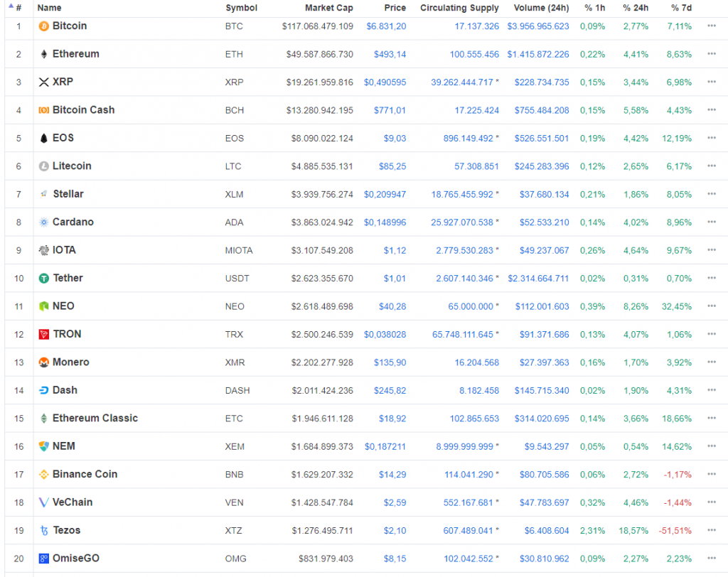728x577 pixels.
Task: Click the XRP logo icon
Action: click(43, 82)
